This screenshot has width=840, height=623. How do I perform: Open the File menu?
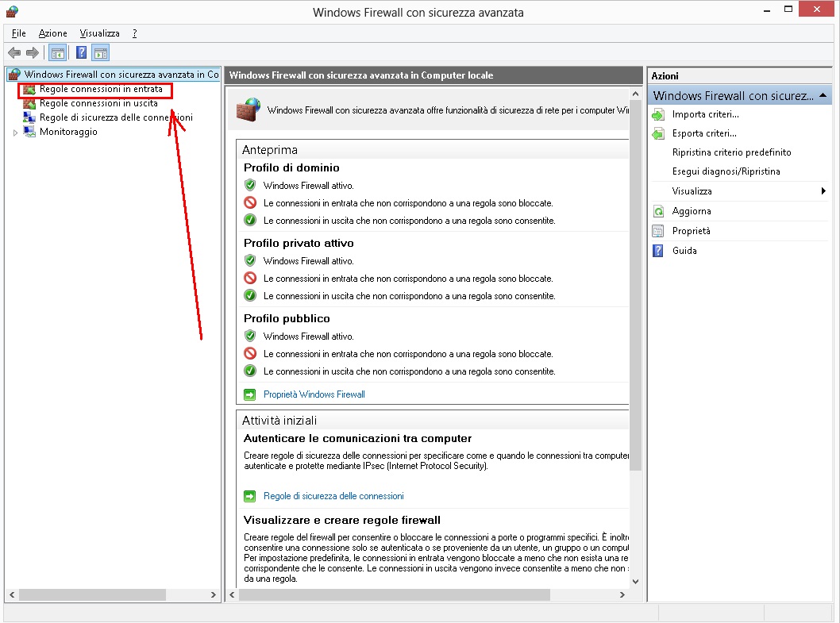[19, 33]
